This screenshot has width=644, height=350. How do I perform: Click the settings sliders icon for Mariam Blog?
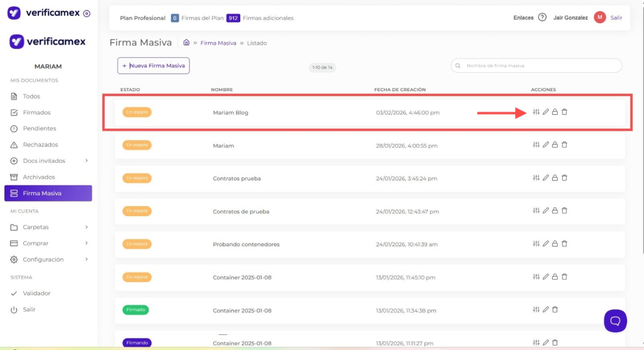pyautogui.click(x=536, y=112)
